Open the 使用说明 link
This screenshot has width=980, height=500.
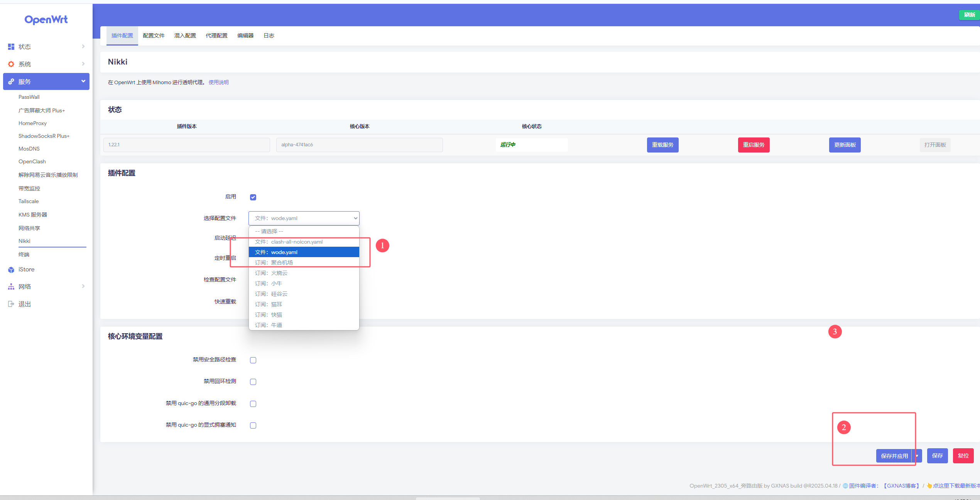coord(219,82)
